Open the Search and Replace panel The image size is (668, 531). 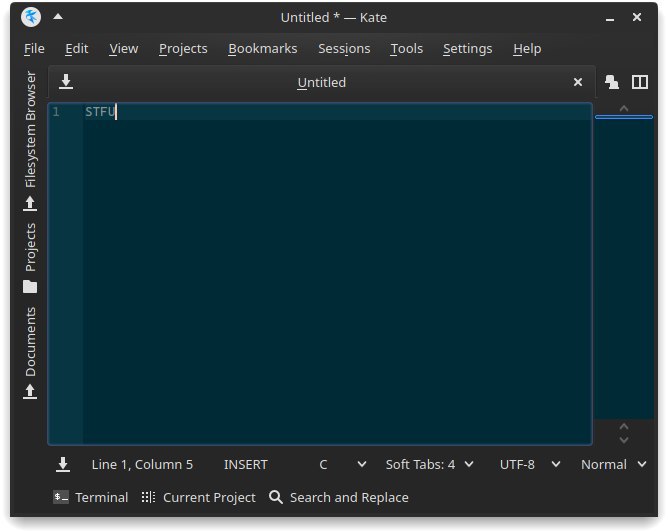point(339,497)
